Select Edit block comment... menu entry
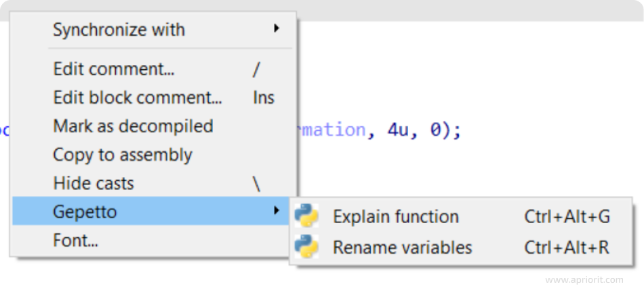This screenshot has height=299, width=644. [152, 98]
